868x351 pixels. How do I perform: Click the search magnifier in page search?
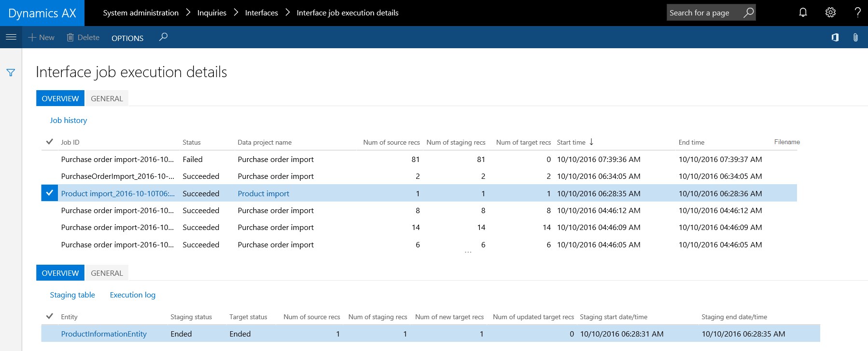coord(748,13)
